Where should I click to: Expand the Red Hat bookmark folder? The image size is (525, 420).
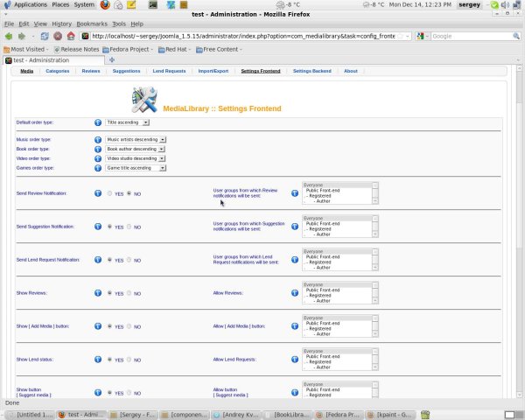click(x=174, y=49)
